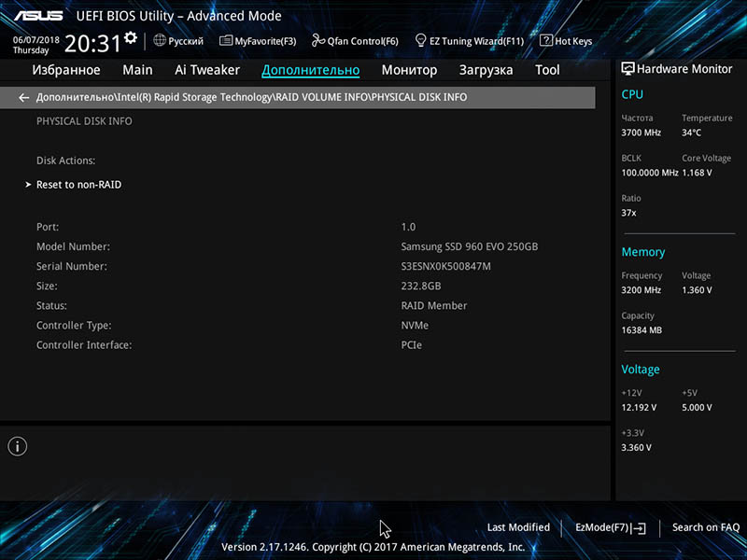
Task: Click the Hot Keys question mark icon
Action: pyautogui.click(x=546, y=40)
